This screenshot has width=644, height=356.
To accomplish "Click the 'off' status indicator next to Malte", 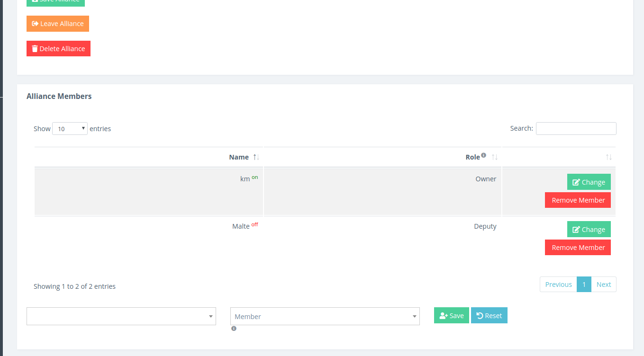I will click(255, 224).
